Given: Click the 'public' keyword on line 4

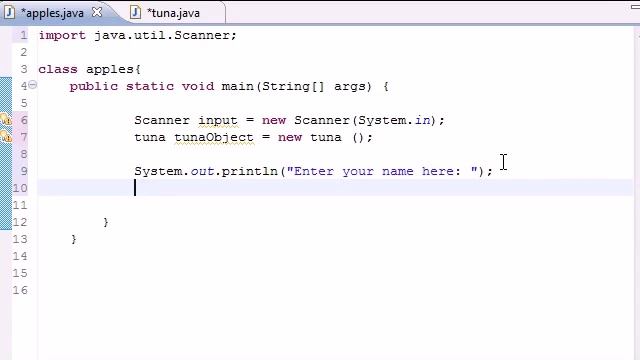Looking at the screenshot, I should [94, 87].
